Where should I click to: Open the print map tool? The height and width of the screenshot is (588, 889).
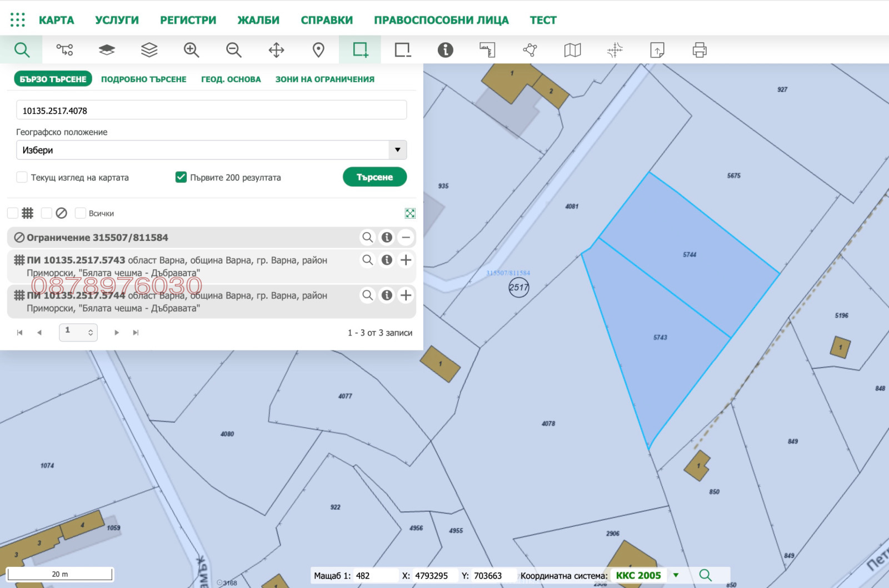tap(700, 50)
